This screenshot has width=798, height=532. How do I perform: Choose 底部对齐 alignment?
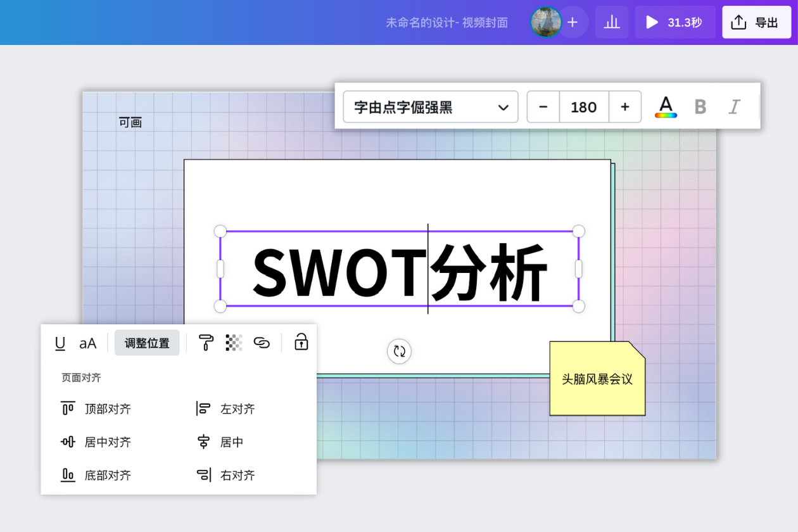96,475
